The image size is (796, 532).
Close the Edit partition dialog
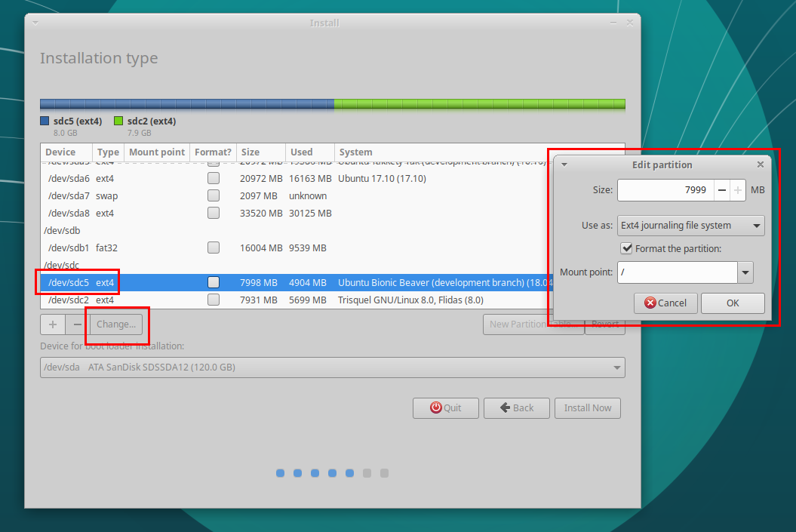pyautogui.click(x=760, y=165)
